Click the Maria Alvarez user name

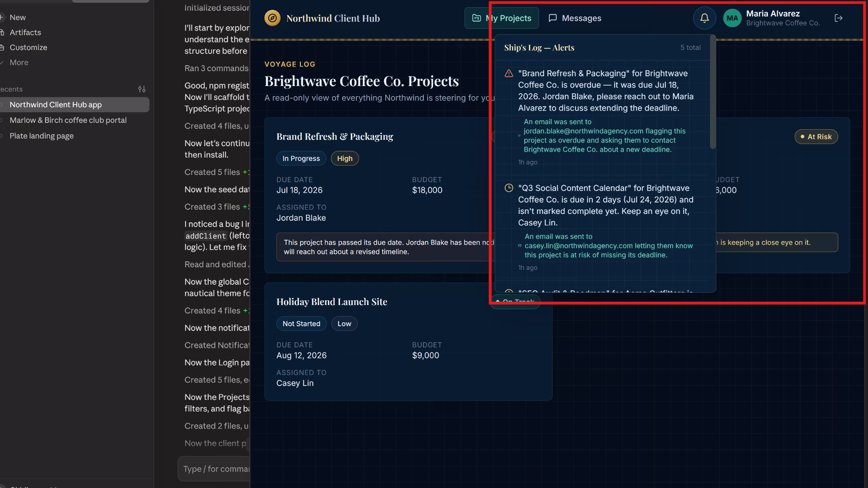pyautogui.click(x=773, y=14)
